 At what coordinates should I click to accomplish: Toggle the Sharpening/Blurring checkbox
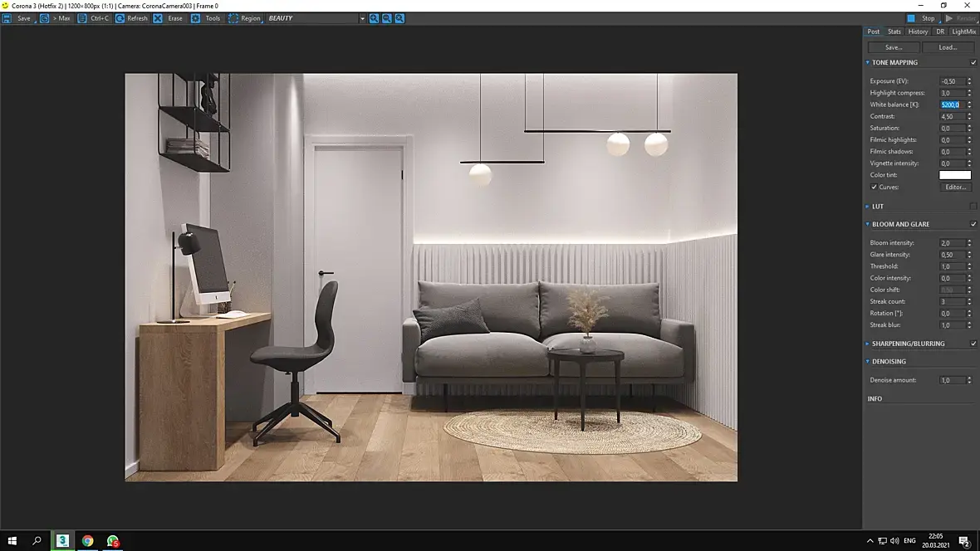(x=973, y=343)
